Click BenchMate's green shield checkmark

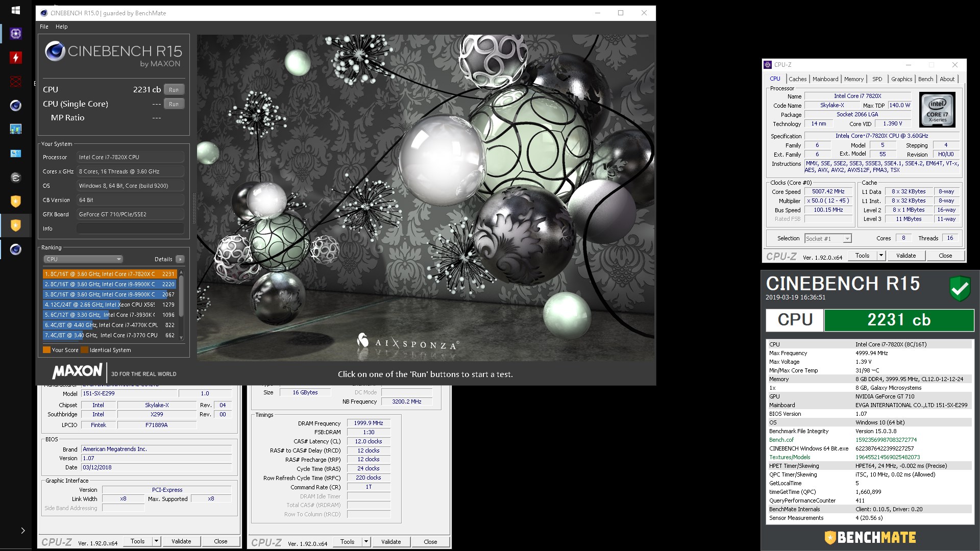tap(960, 288)
